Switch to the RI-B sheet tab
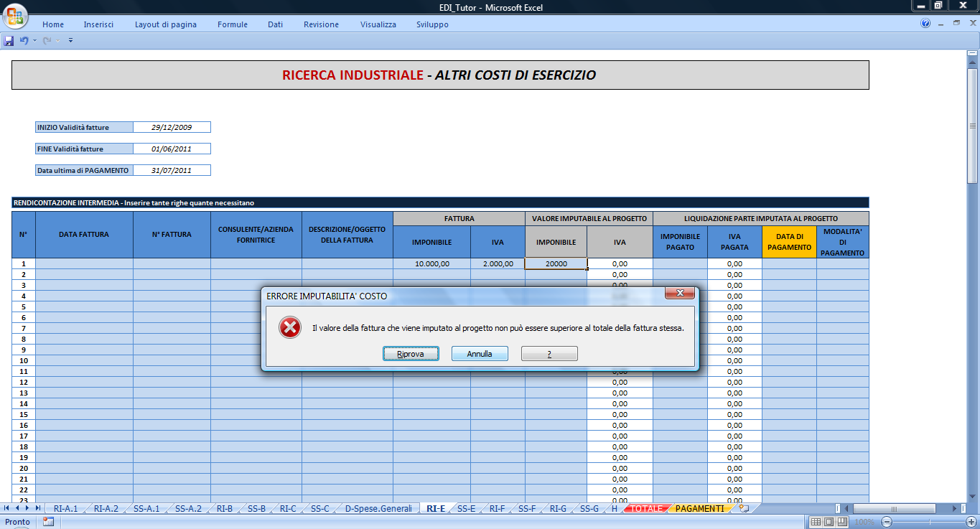Viewport: 980px width, 529px height. [x=225, y=508]
